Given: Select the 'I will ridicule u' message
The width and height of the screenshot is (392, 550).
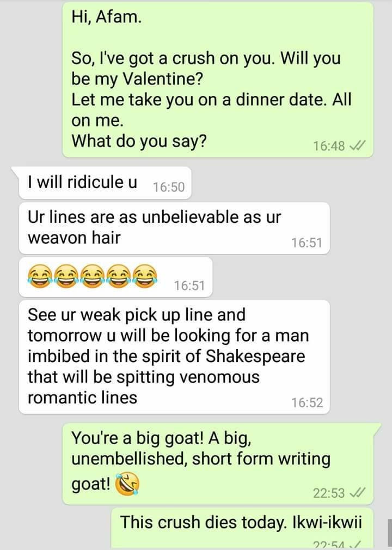Looking at the screenshot, I should pos(105,183).
